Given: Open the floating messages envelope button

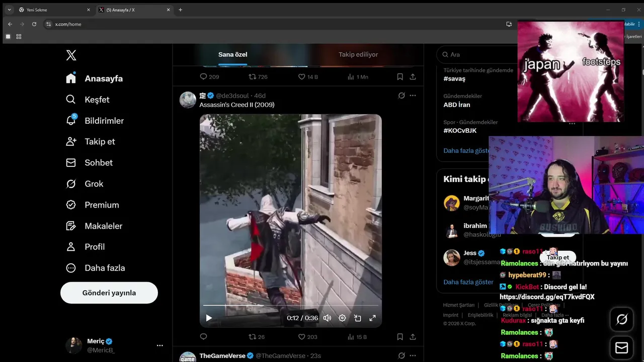Looking at the screenshot, I should click(x=622, y=348).
